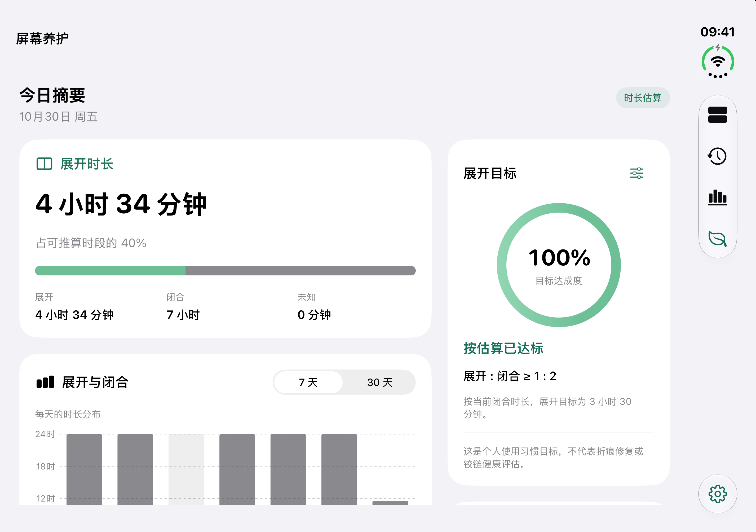Image resolution: width=756 pixels, height=532 pixels.
Task: Click the 100% goal progress ring
Action: click(559, 265)
